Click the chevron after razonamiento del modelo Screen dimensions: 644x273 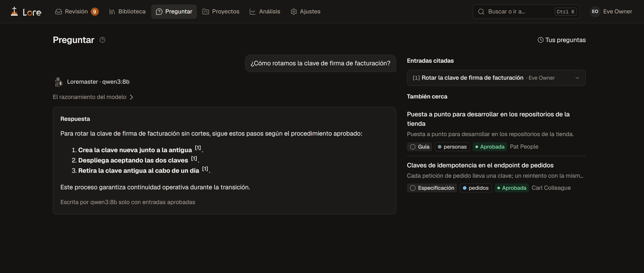pyautogui.click(x=131, y=97)
